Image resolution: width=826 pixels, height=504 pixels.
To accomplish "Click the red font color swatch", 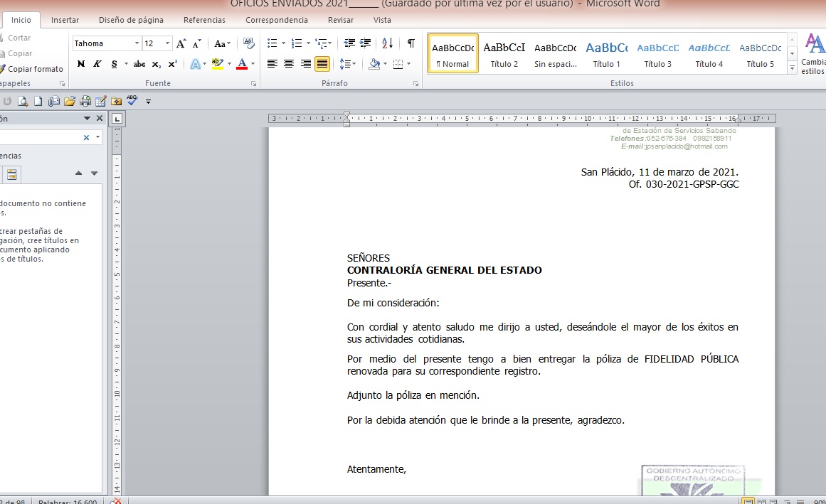I will click(x=242, y=64).
